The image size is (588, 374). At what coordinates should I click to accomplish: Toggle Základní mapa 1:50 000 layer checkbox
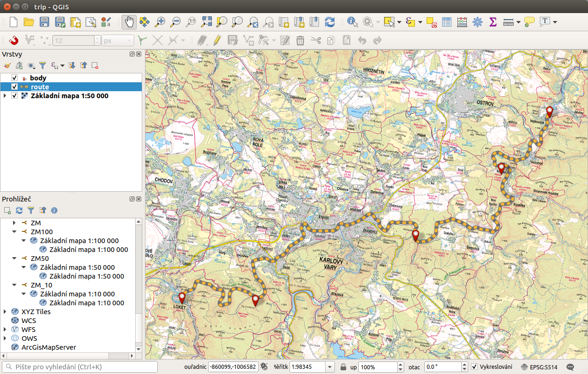click(14, 96)
